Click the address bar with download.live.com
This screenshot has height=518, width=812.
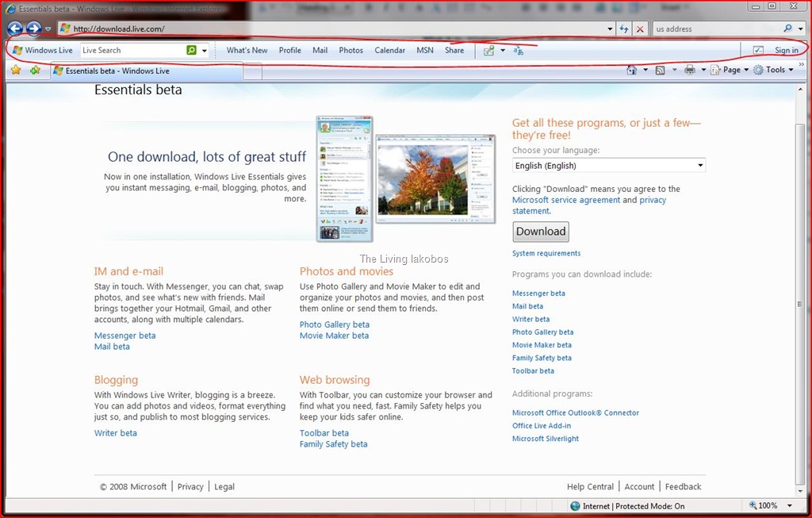click(331, 29)
